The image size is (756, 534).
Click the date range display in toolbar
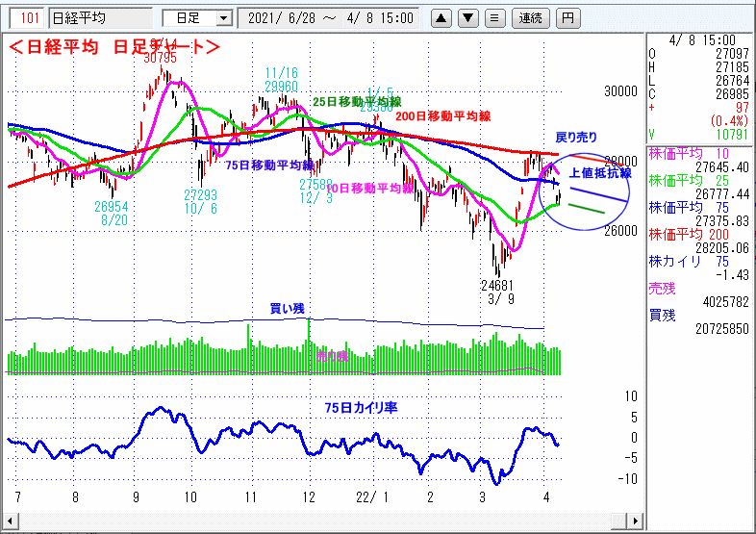330,17
